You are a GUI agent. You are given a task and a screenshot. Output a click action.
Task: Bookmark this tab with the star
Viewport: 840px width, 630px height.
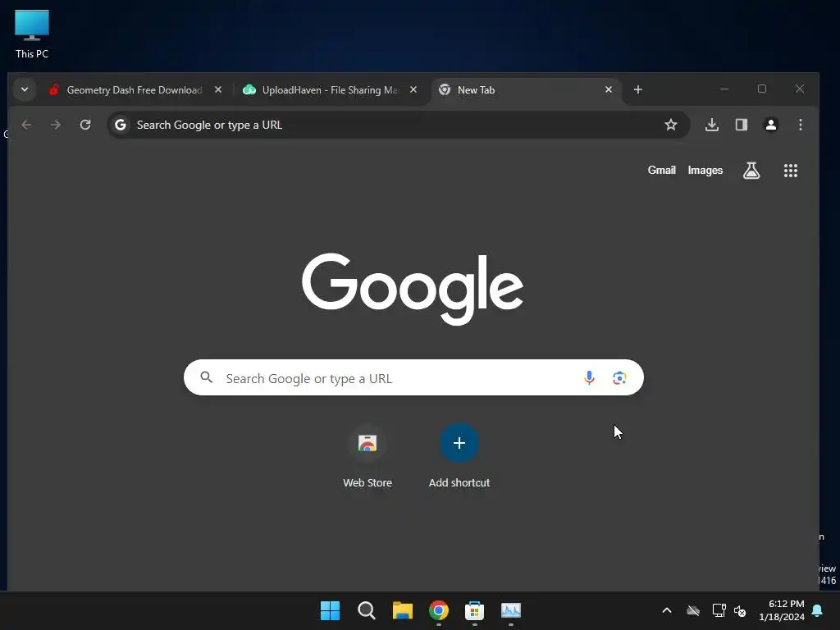(x=671, y=125)
